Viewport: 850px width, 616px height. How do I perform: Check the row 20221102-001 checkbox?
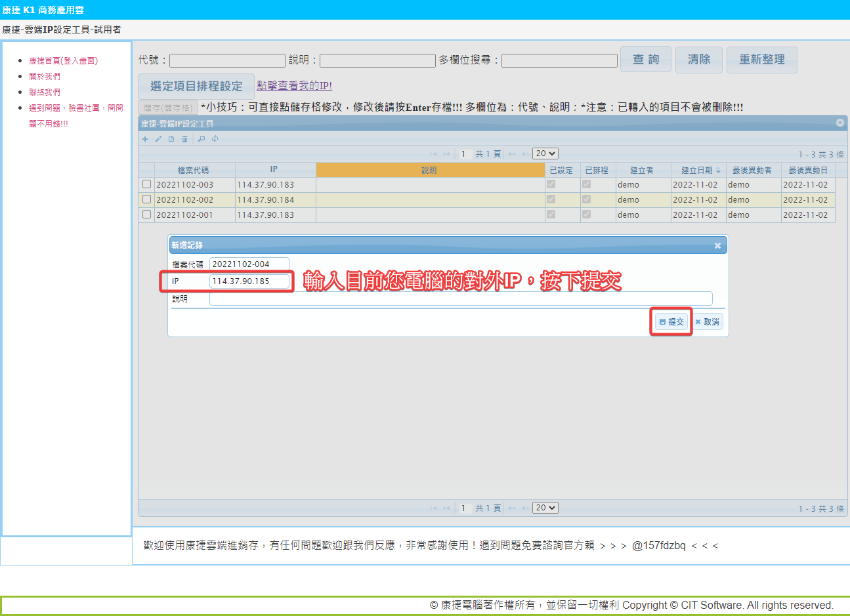click(x=146, y=215)
